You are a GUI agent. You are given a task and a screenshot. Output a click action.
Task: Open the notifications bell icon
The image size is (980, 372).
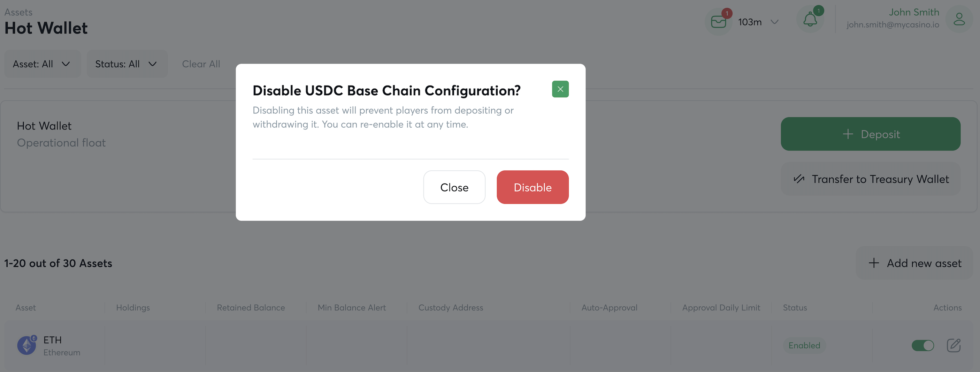click(x=810, y=20)
